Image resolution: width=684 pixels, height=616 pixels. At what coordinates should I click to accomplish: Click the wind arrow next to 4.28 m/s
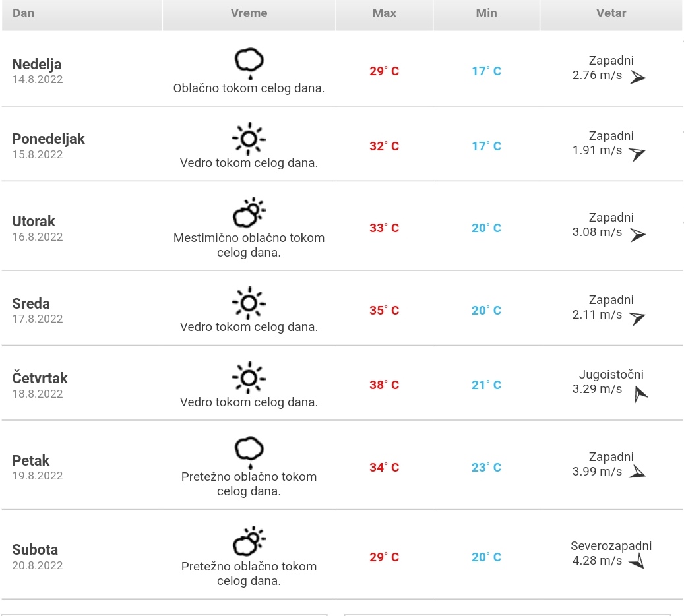(x=637, y=561)
